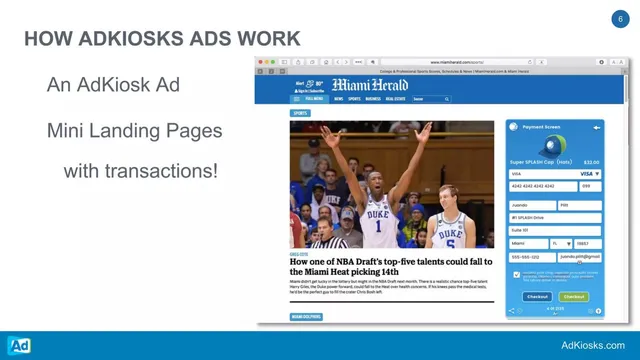Open the VISA card type dropdown

[x=555, y=174]
